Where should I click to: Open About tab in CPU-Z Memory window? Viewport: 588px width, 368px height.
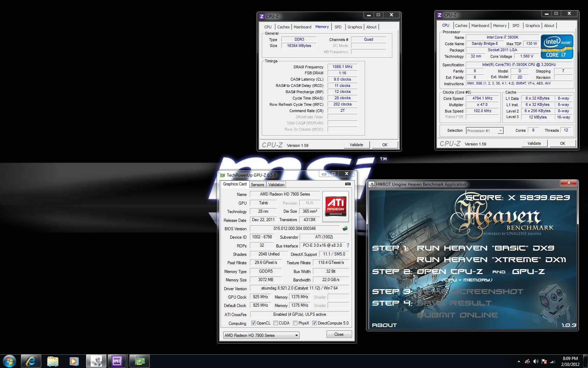tap(371, 27)
